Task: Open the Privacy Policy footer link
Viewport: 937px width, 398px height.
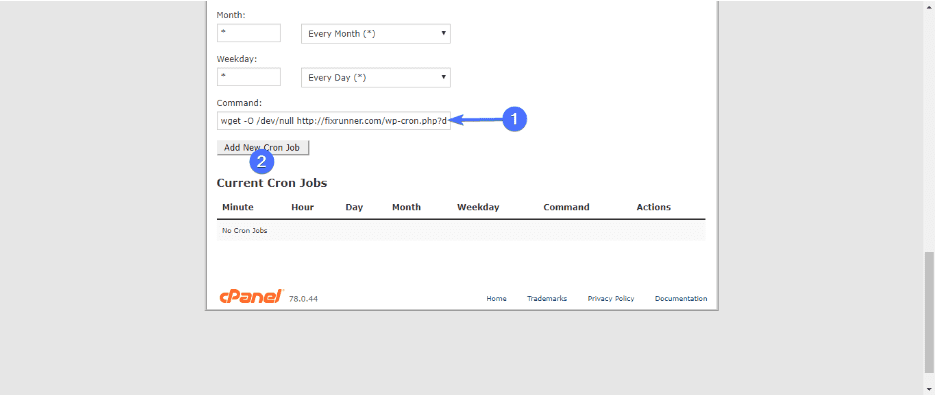Action: coord(611,299)
